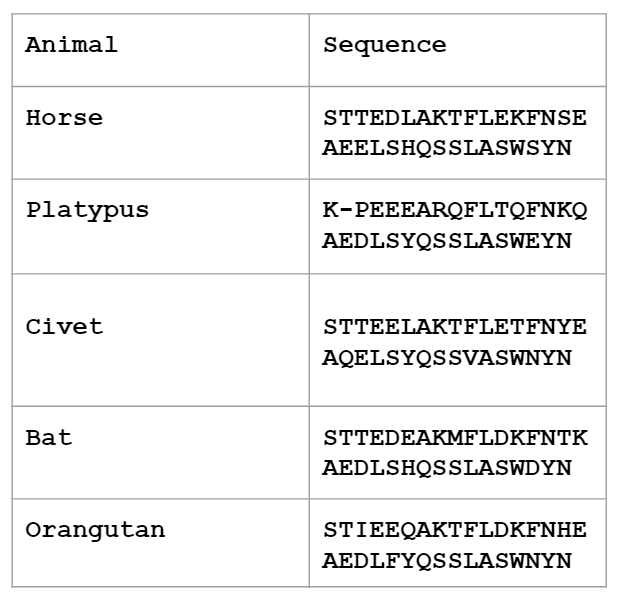Click the sequence line STTEDLAKTFLEKFNSE for Horse
Image resolution: width=620 pixels, height=598 pixels.
[x=455, y=119]
